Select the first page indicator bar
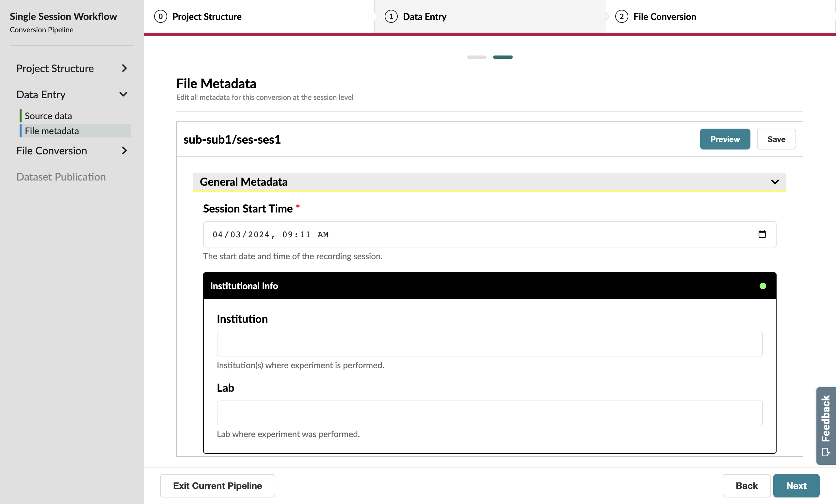This screenshot has height=504, width=836. point(477,57)
